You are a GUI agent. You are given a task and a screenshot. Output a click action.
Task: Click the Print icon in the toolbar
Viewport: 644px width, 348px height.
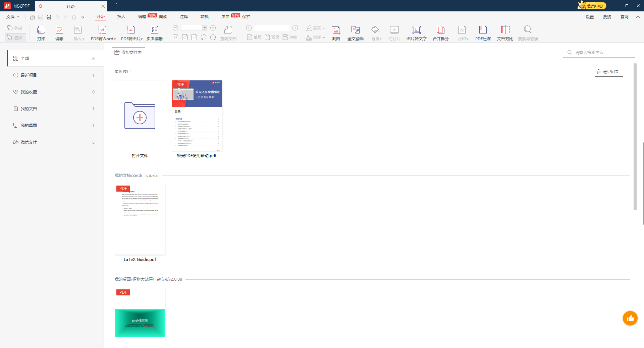tap(41, 33)
